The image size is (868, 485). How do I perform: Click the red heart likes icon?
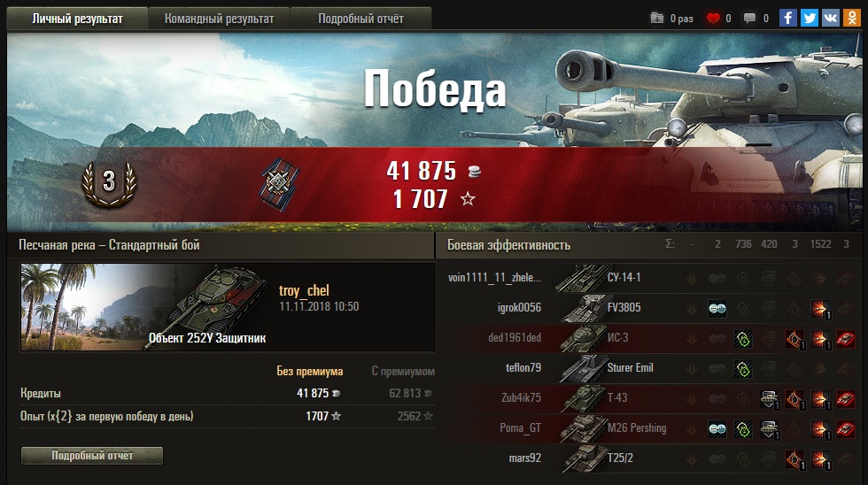tap(713, 19)
